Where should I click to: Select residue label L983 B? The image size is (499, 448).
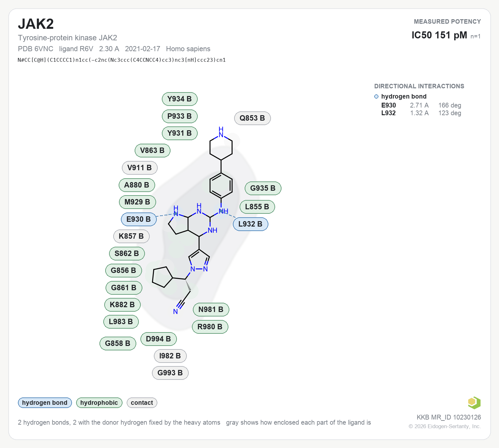[121, 322]
